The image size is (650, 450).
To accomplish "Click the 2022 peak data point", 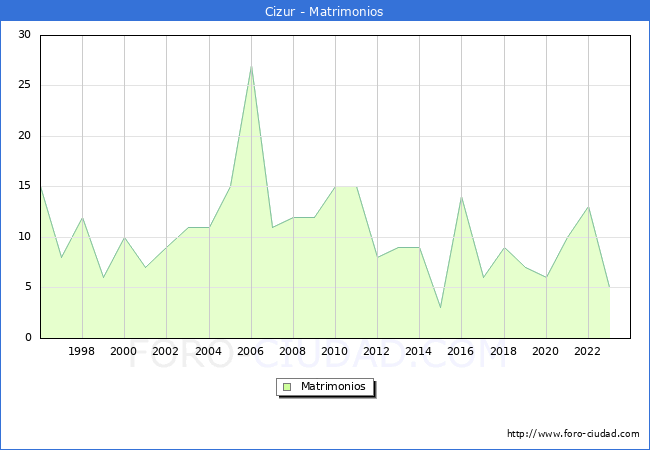I will (x=588, y=207).
